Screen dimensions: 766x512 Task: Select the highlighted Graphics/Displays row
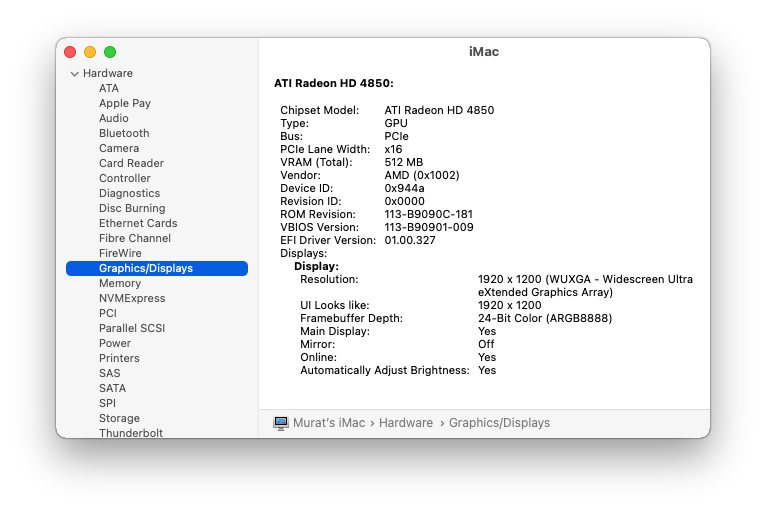[x=157, y=268]
